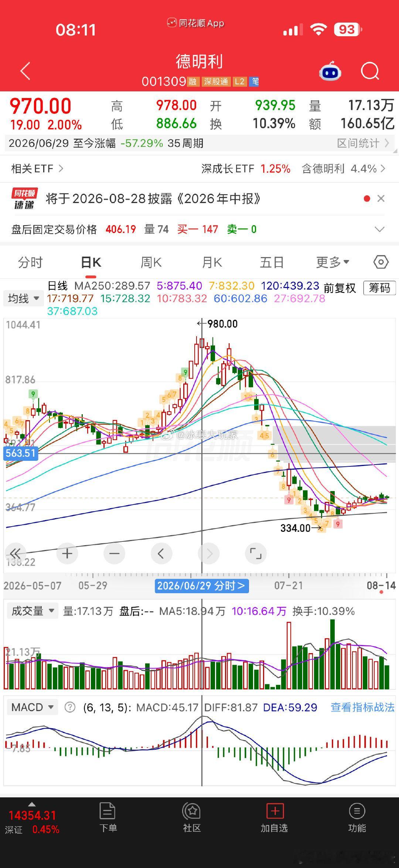Tap the 换 10.39% turnover value
The image size is (399, 868).
tap(274, 124)
